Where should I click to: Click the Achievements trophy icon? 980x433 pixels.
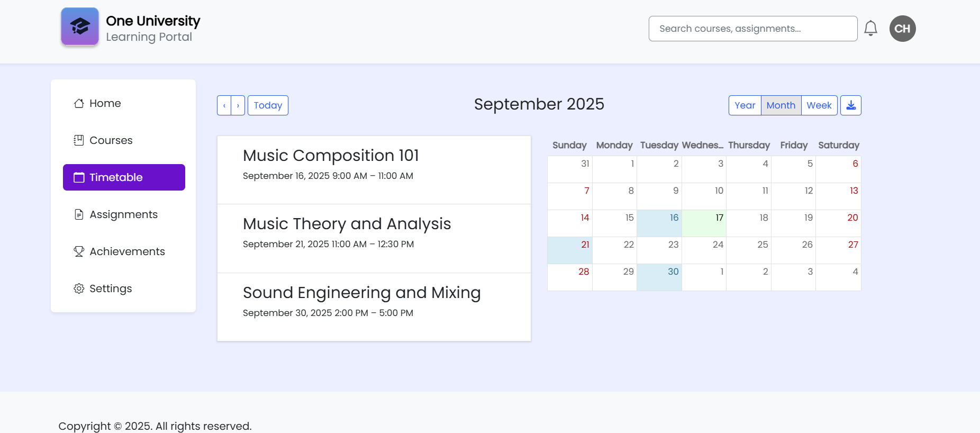[x=79, y=251]
